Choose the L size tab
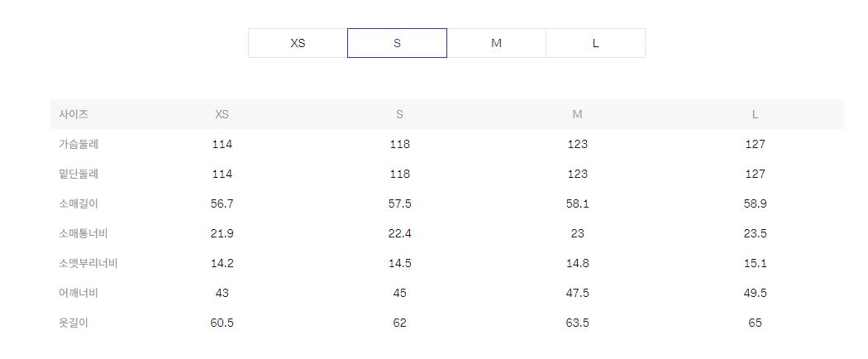 pos(595,43)
